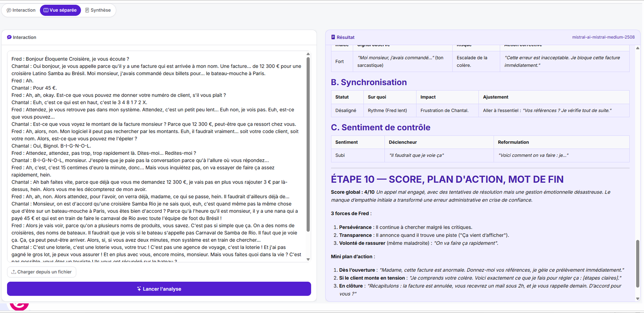Click the Persévérance strength item

406,227
